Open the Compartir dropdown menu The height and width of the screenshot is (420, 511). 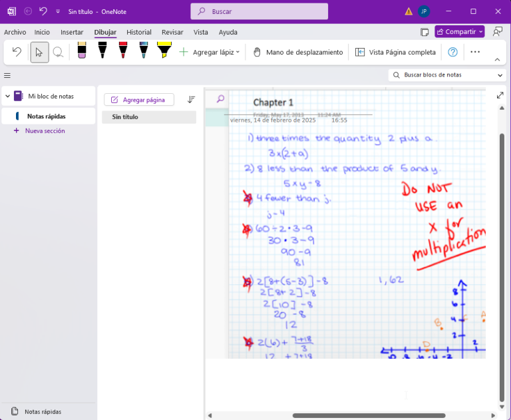pos(460,31)
